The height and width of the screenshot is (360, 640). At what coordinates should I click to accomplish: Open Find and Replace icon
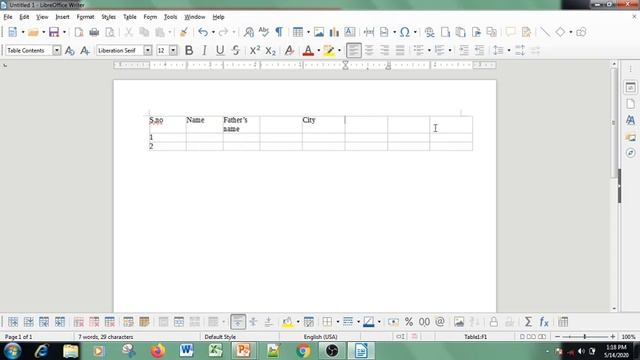point(249,32)
